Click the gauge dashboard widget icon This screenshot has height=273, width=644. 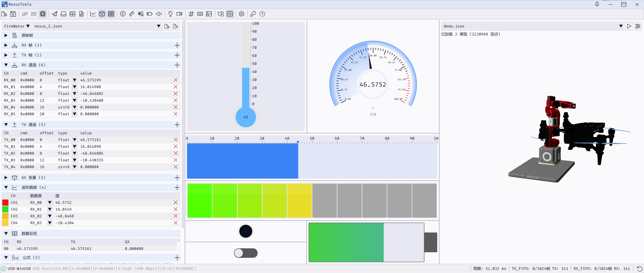123,14
